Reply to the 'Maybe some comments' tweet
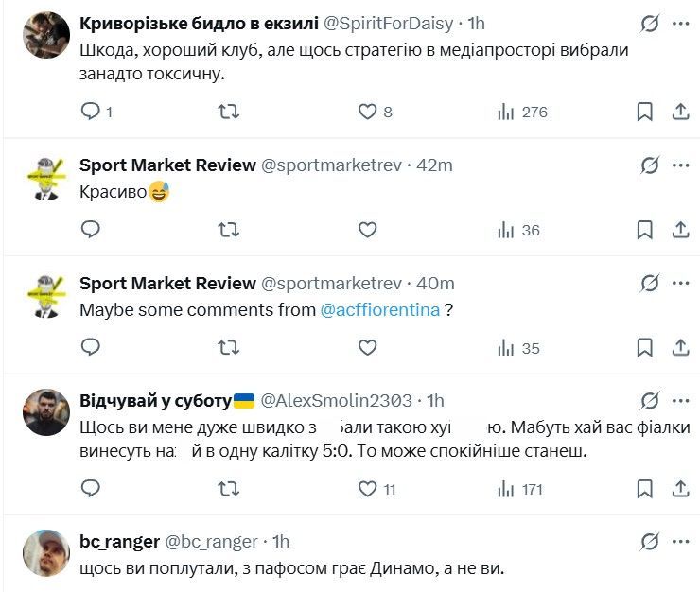 pyautogui.click(x=91, y=348)
